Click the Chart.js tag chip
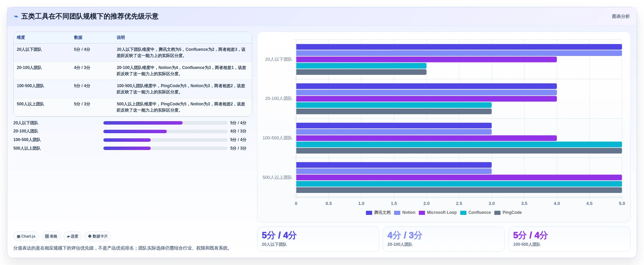Image resolution: width=644 pixels, height=265 pixels. 26,236
